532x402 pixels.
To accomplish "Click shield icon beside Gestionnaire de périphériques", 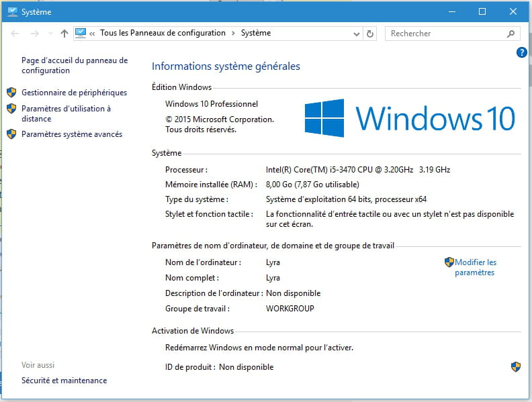I will pyautogui.click(x=11, y=92).
